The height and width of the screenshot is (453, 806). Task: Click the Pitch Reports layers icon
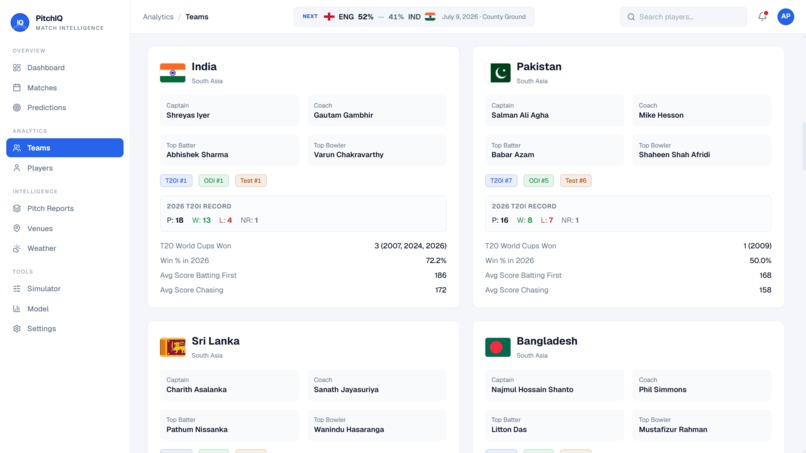17,208
